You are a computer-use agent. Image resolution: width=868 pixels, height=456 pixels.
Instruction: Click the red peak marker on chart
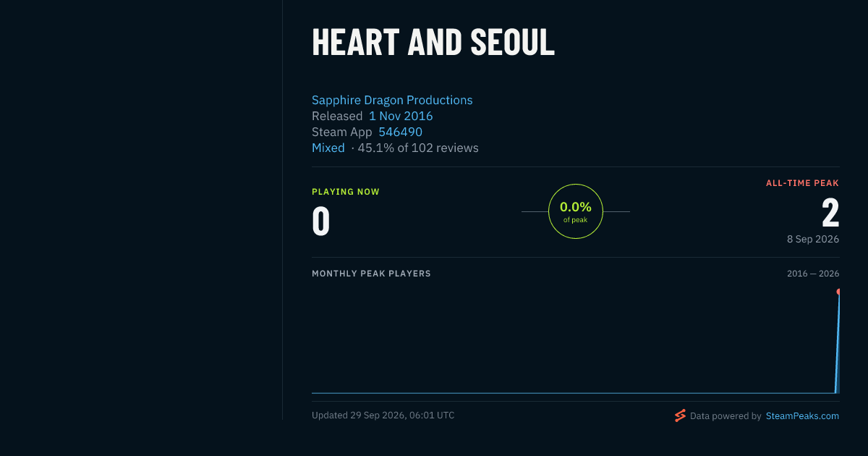pos(839,292)
